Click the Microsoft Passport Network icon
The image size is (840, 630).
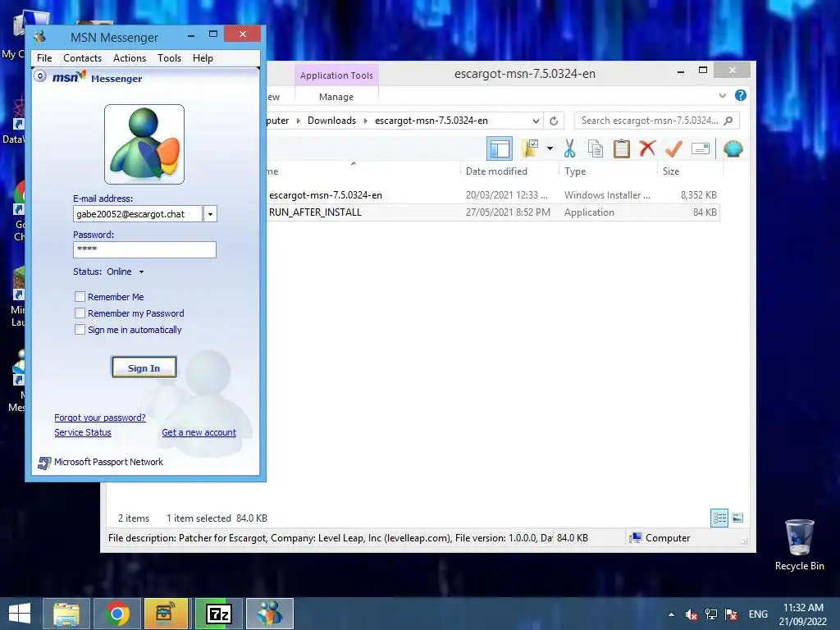pyautogui.click(x=44, y=463)
